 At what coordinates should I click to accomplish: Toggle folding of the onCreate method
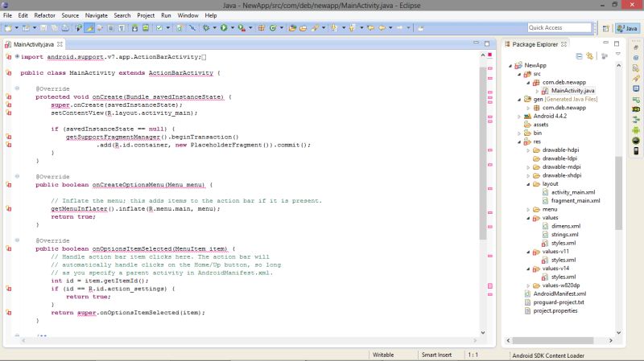pos(17,88)
